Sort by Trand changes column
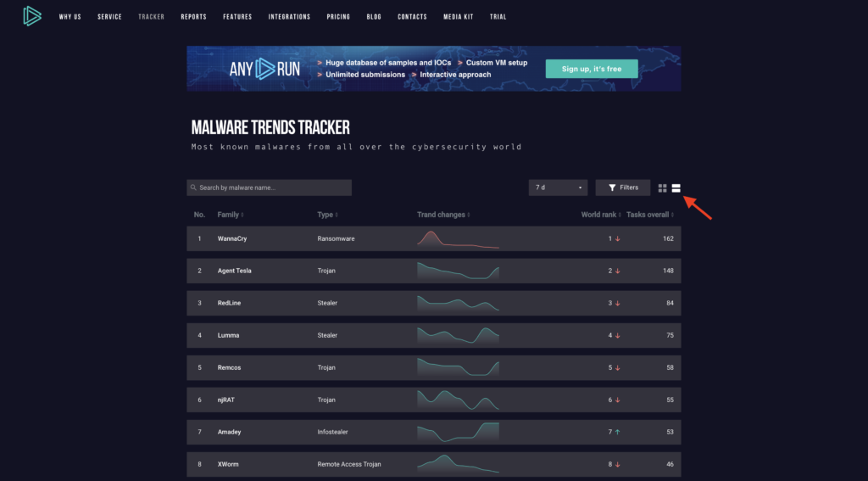The width and height of the screenshot is (868, 481). (x=443, y=215)
